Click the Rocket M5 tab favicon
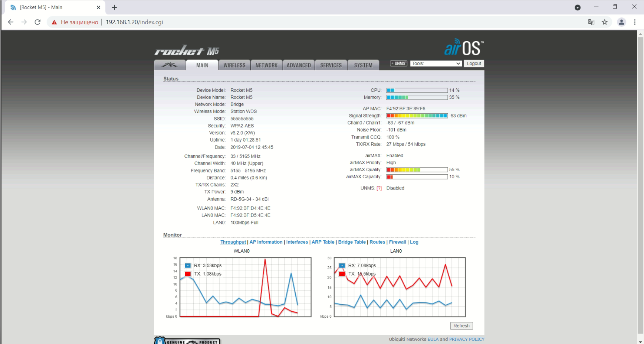Screen dimensions: 644x344 (13, 7)
